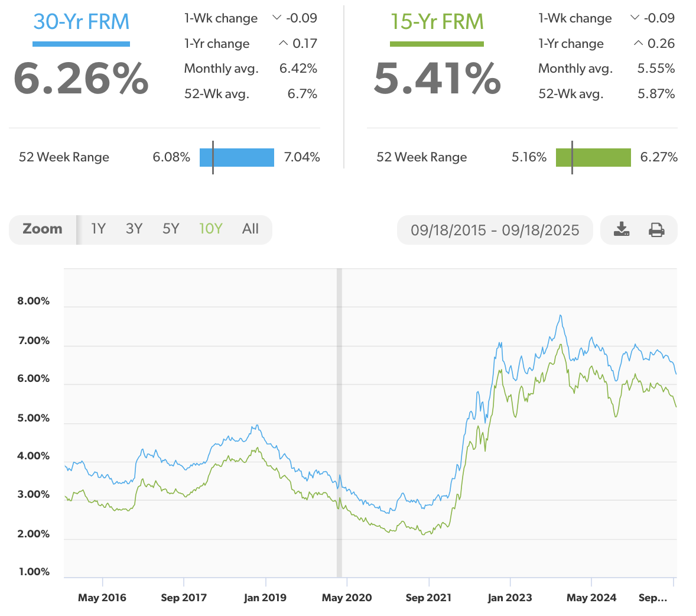696x616 pixels.
Task: Select the 1Y zoom range
Action: (98, 229)
